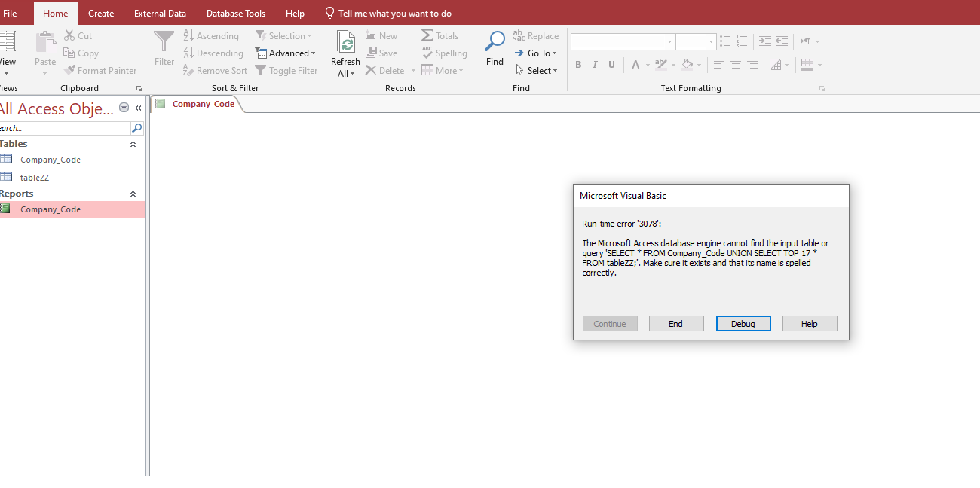The width and height of the screenshot is (980, 488).
Task: Sort records Ascending
Action: coord(211,36)
